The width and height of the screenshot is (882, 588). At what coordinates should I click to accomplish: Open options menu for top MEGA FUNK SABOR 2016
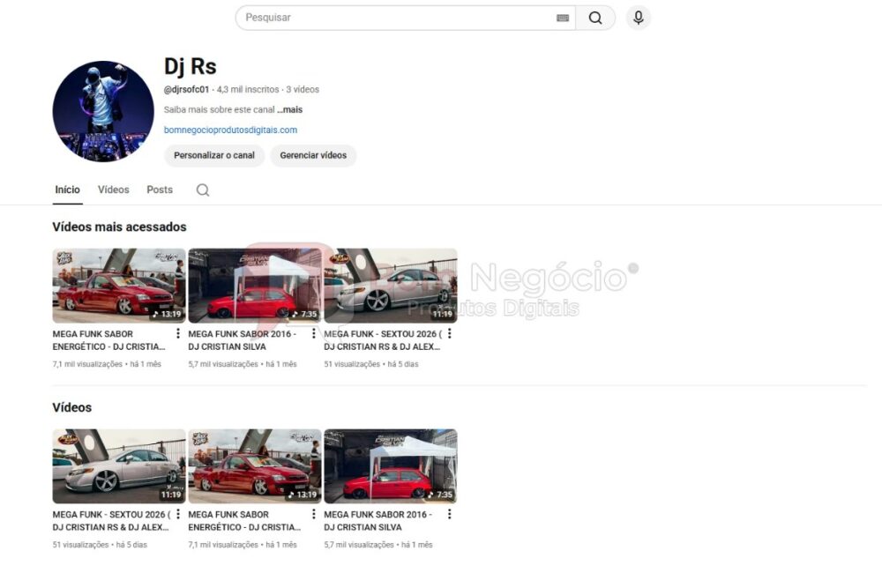(x=314, y=334)
